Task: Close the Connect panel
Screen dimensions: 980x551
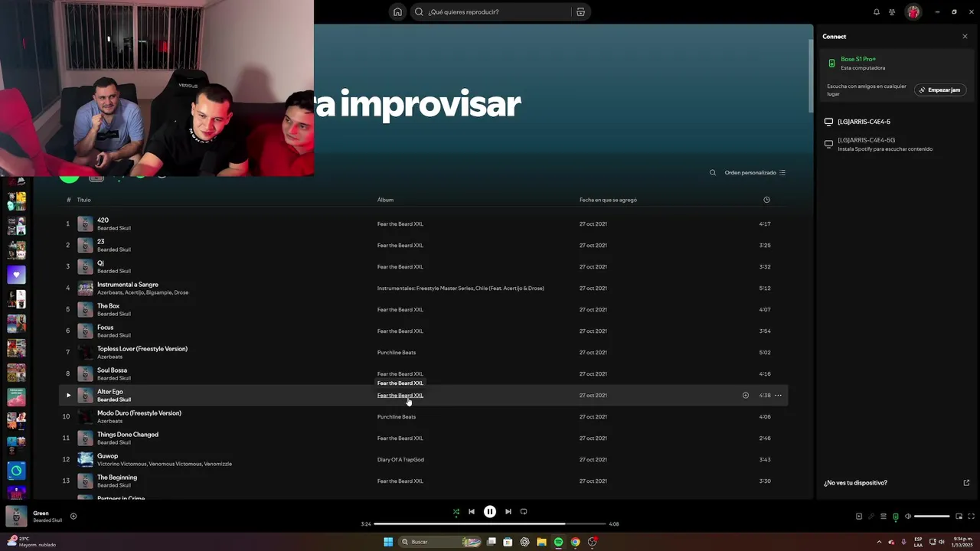Action: [965, 37]
